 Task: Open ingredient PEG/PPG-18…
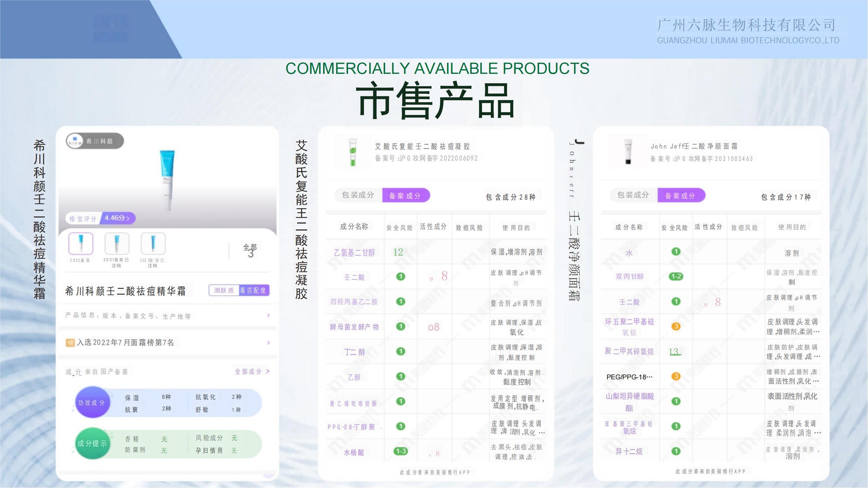click(629, 377)
